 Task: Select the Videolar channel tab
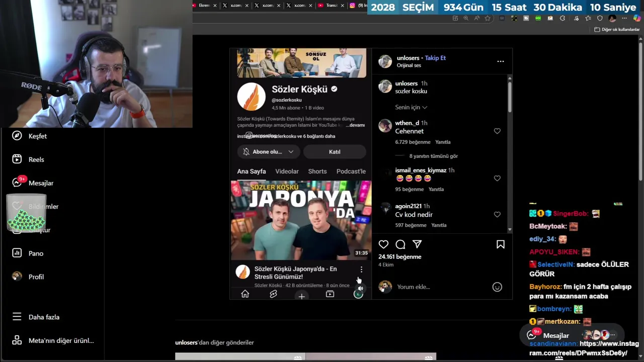click(287, 171)
